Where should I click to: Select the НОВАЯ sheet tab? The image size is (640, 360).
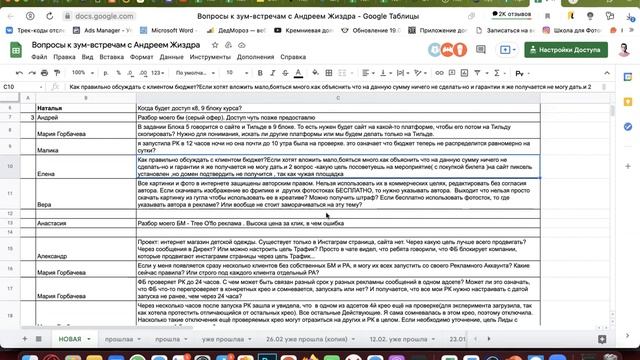[74, 339]
